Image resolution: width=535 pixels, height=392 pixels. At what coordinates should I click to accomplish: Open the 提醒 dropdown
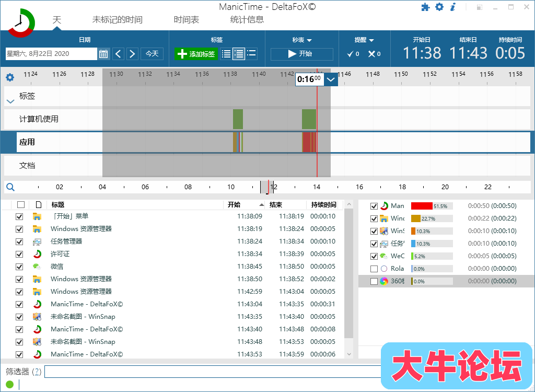pyautogui.click(x=364, y=40)
